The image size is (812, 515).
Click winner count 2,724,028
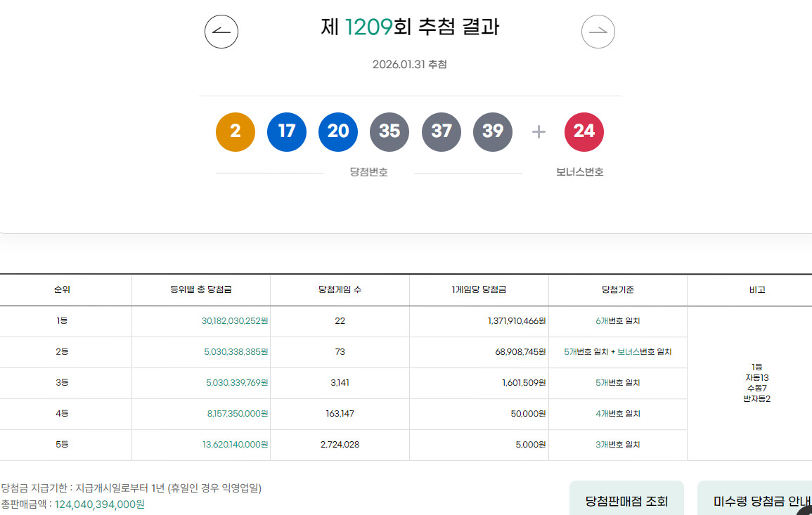point(340,445)
